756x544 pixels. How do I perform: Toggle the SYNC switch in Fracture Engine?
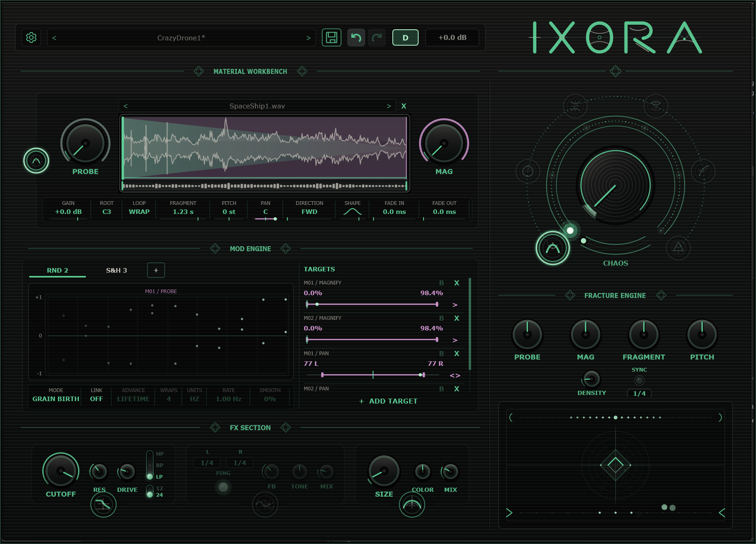click(639, 381)
